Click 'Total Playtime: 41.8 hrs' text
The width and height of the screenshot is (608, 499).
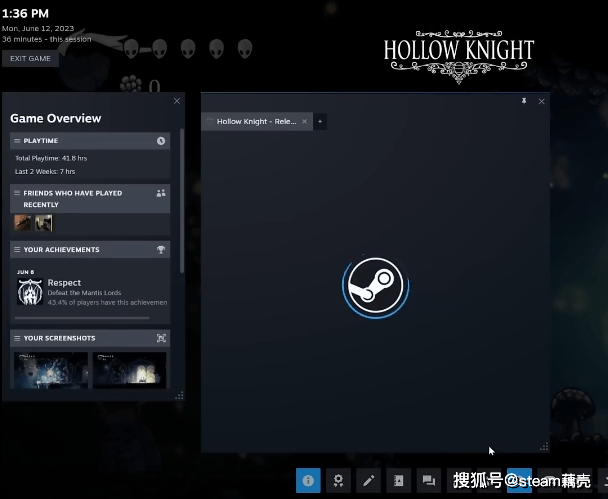click(x=51, y=158)
